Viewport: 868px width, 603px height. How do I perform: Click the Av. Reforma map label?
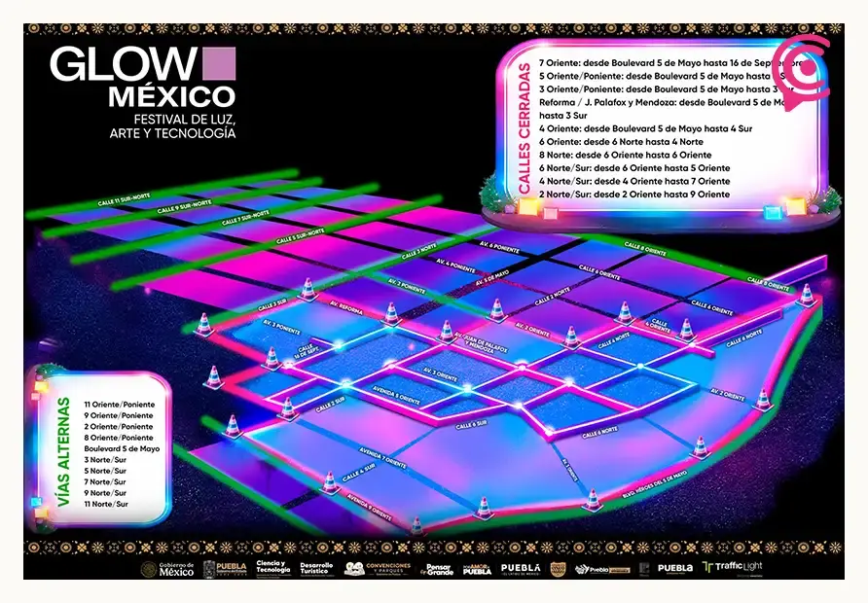[346, 307]
